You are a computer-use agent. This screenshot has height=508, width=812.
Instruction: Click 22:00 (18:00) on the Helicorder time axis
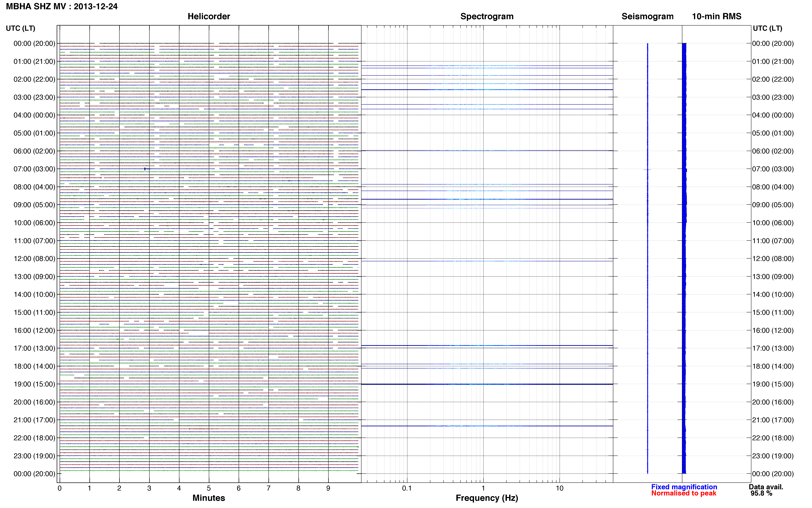click(x=34, y=438)
